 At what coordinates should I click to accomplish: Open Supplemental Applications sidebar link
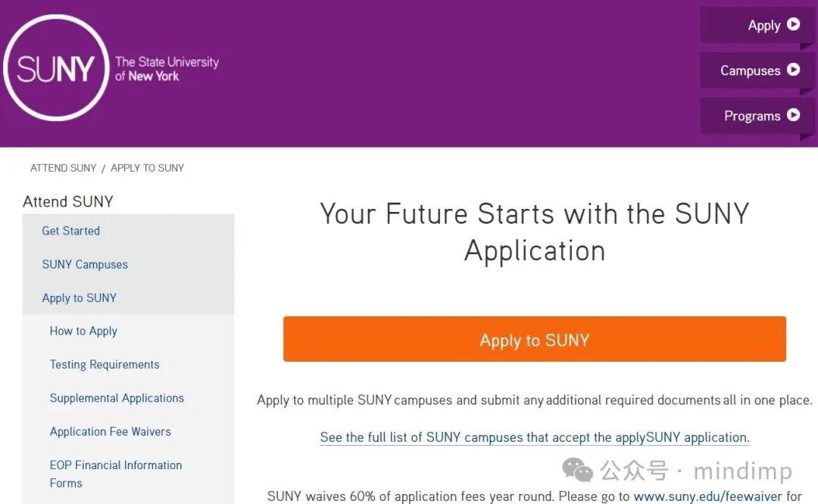coord(117,398)
